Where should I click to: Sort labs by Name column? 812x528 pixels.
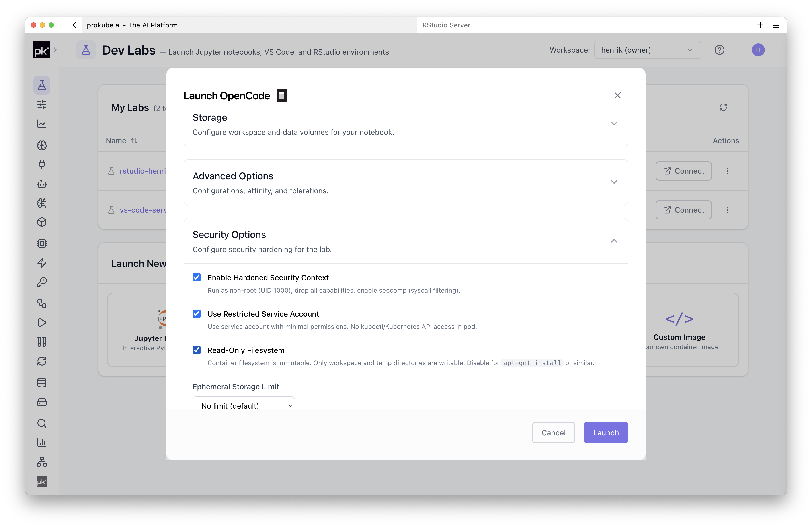[121, 141]
